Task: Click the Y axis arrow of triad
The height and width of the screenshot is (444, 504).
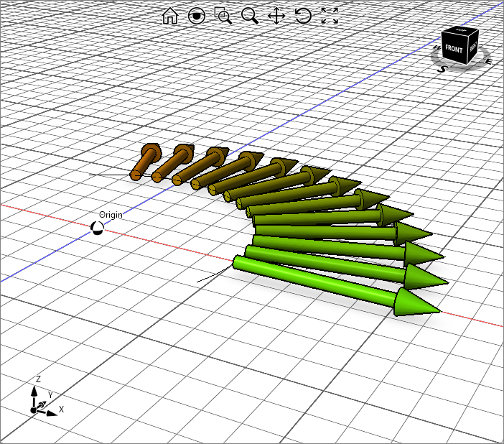Action: click(x=45, y=402)
